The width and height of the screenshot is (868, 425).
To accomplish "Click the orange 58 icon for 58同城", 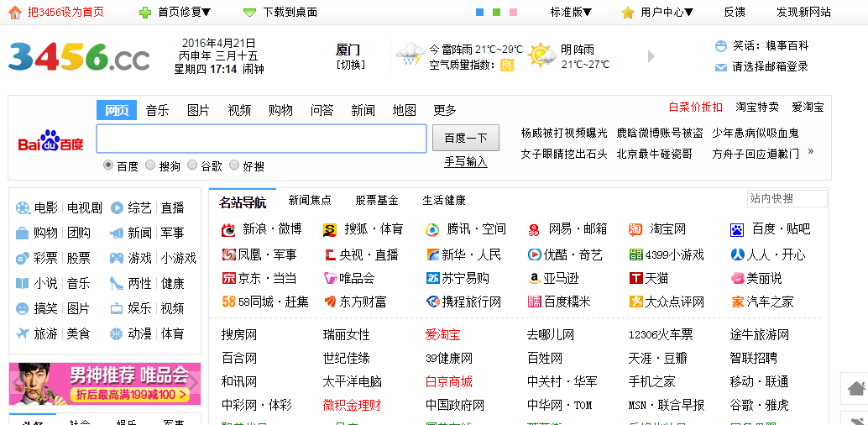I will (228, 302).
